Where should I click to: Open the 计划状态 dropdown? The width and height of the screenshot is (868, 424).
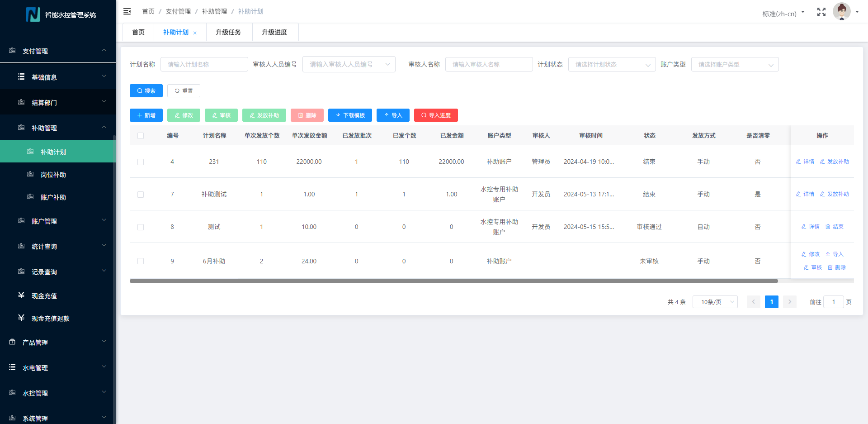(x=611, y=65)
